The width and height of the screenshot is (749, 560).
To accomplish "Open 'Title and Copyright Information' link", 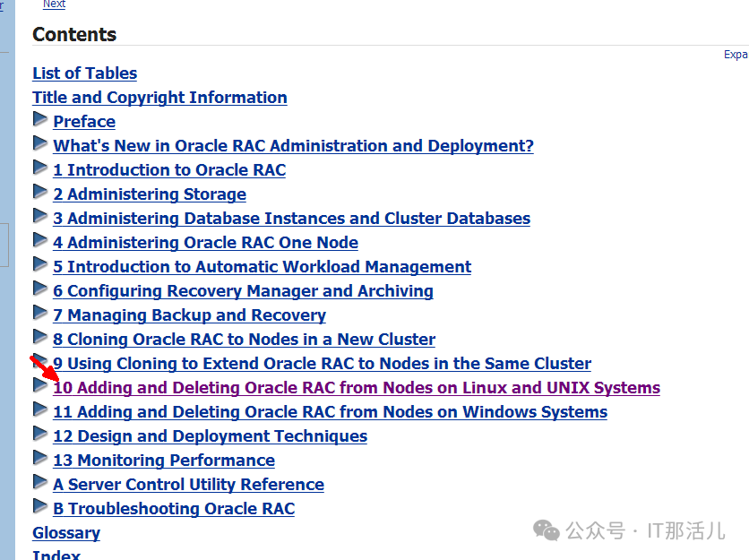I will 159,98.
